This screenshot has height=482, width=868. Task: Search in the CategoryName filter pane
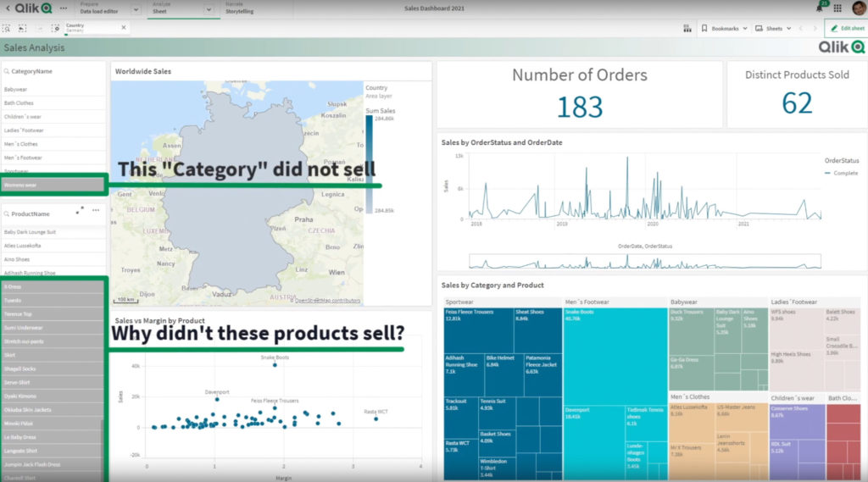point(7,71)
